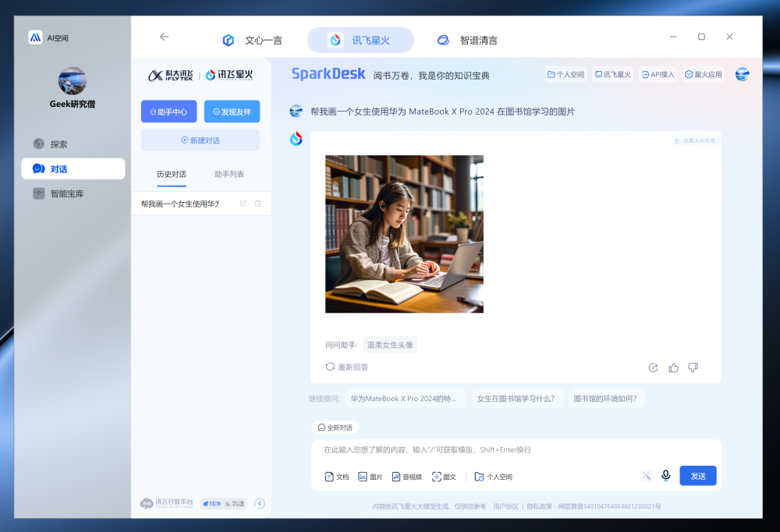This screenshot has height=532, width=780.
Task: Choose follow-up 女生在图书馆学习什么?
Action: pos(517,399)
